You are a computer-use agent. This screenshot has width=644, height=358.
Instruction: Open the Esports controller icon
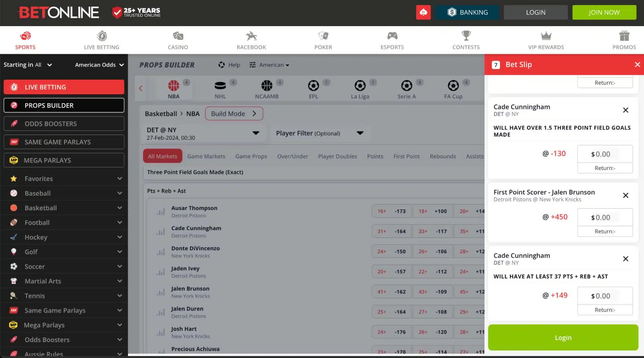coord(392,36)
